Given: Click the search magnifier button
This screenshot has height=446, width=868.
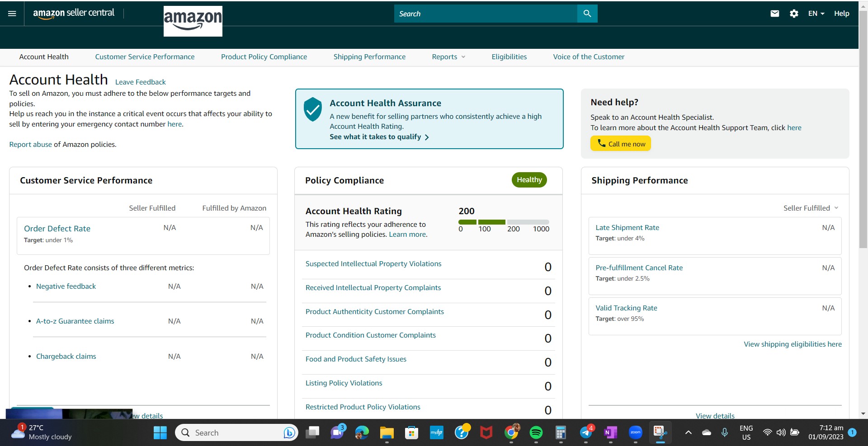Looking at the screenshot, I should [x=587, y=14].
